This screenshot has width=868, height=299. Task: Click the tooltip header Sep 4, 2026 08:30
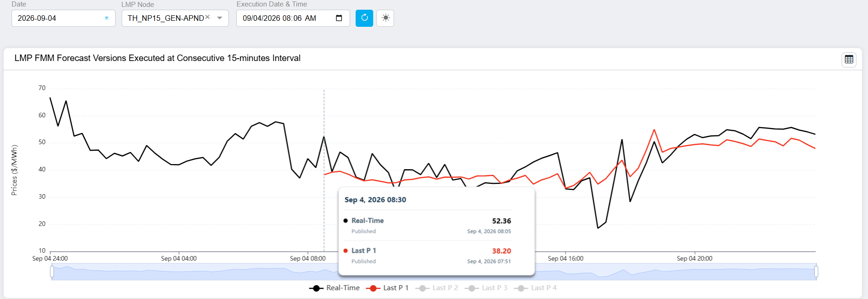pyautogui.click(x=375, y=200)
